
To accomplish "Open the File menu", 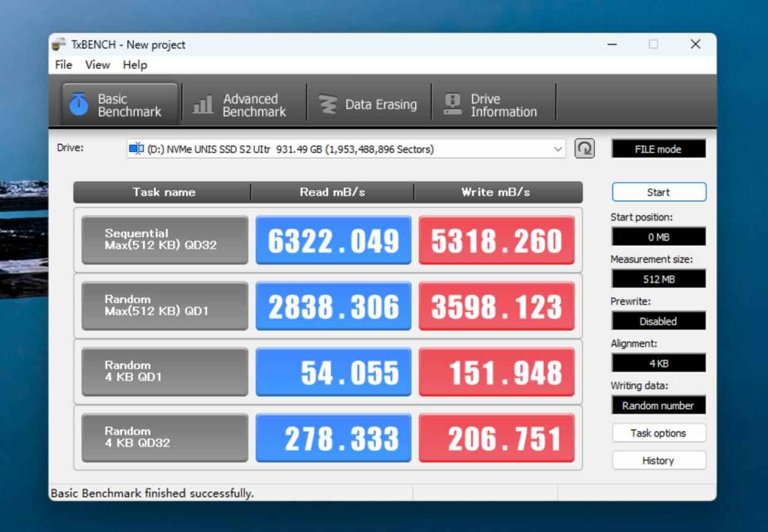I will (x=63, y=65).
